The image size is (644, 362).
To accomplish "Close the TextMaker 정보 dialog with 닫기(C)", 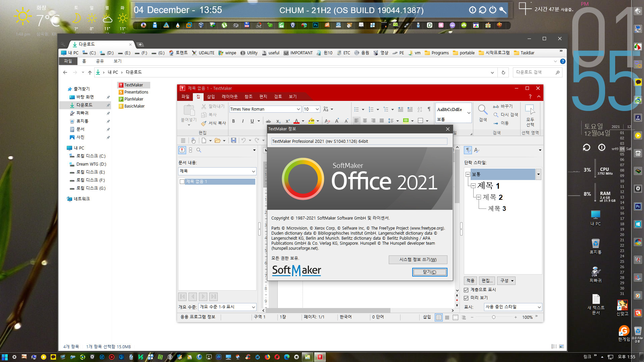I will point(429,272).
